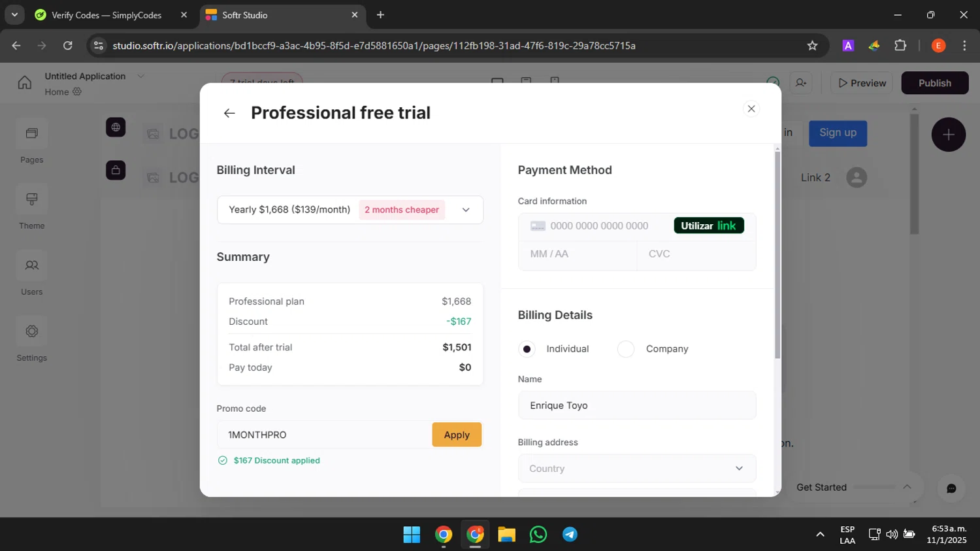Edit the Name field Enrique Toyo
Screen dimensions: 980x551
pyautogui.click(x=637, y=405)
